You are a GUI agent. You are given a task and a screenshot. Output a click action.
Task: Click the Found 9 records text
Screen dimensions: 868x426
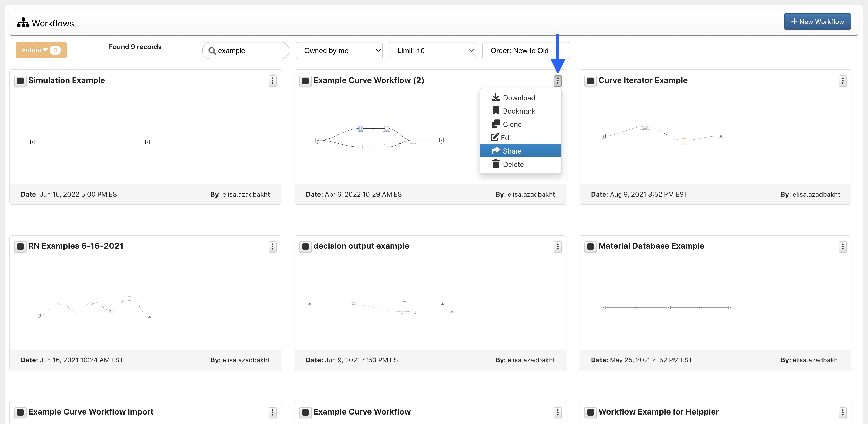click(x=135, y=47)
